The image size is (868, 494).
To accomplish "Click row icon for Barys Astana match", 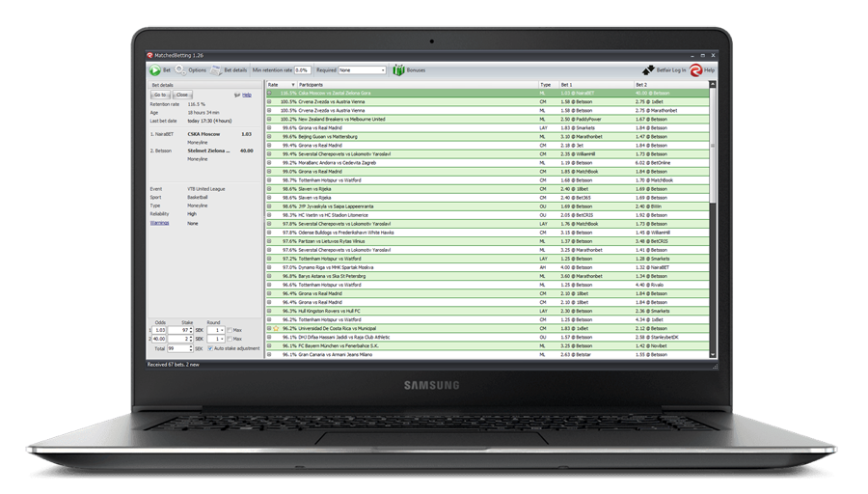I will (270, 276).
